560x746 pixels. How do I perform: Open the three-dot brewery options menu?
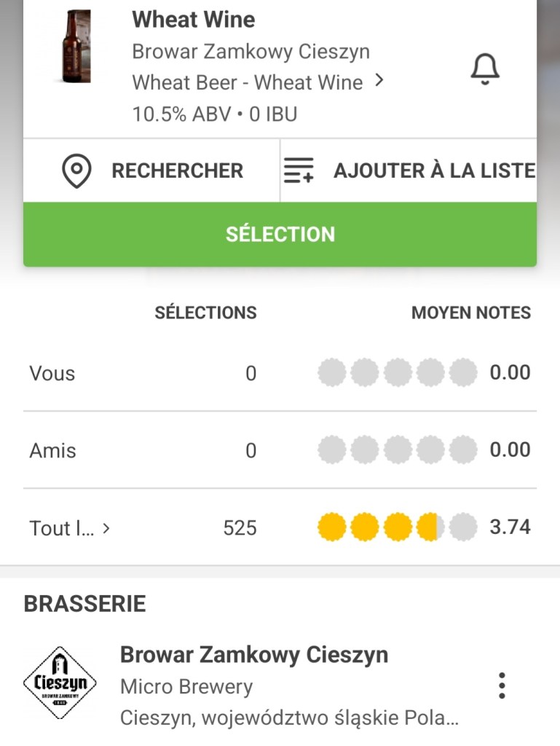[x=501, y=686]
